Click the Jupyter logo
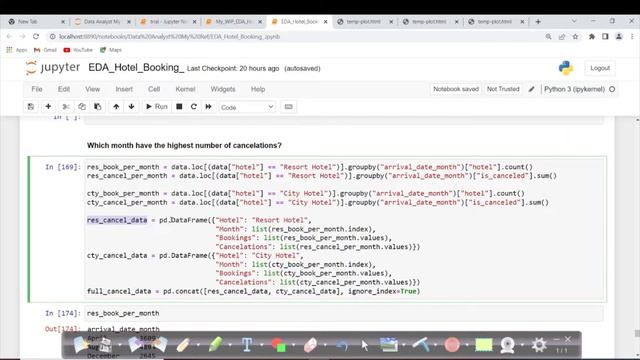The image size is (640, 360). [x=53, y=68]
